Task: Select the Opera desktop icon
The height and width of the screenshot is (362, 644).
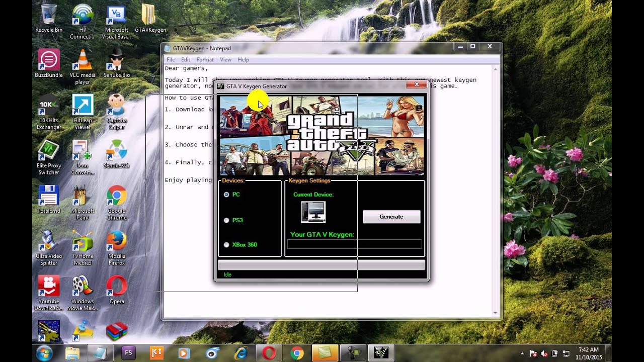Action: click(x=117, y=290)
